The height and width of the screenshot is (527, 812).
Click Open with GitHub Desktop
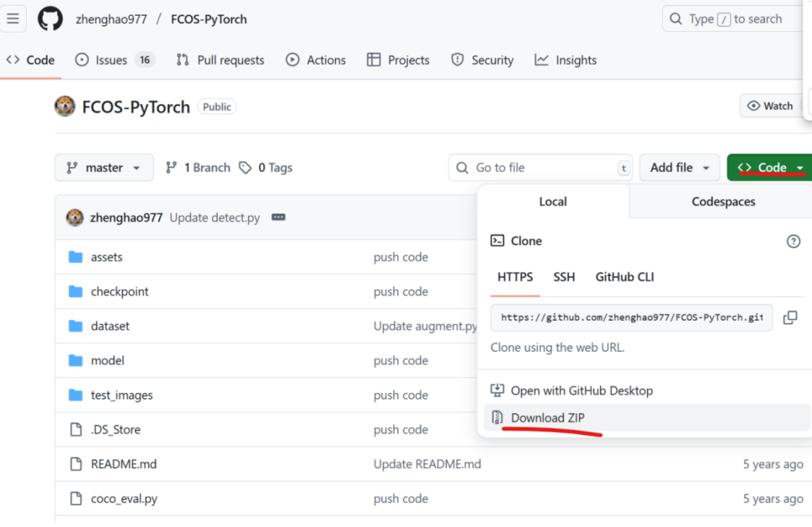click(581, 390)
